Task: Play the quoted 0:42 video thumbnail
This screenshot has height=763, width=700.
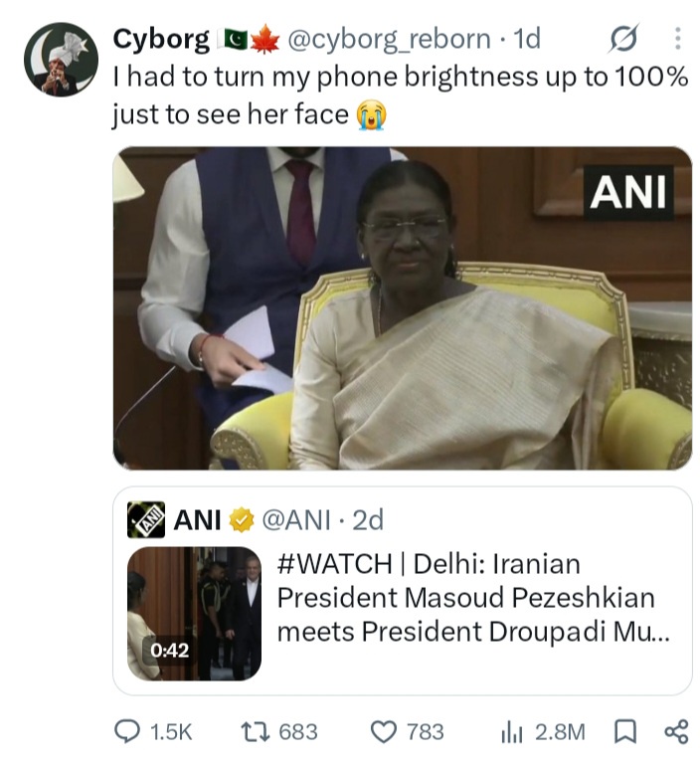Action: pos(194,613)
